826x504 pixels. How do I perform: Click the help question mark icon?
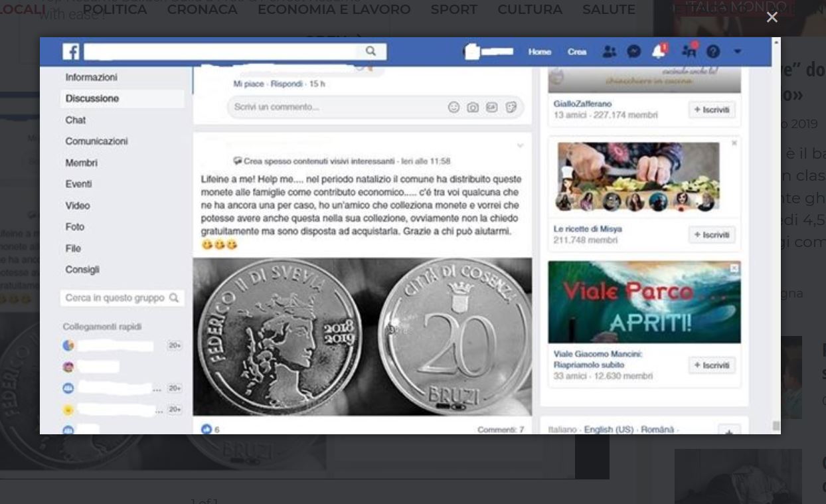coord(713,52)
